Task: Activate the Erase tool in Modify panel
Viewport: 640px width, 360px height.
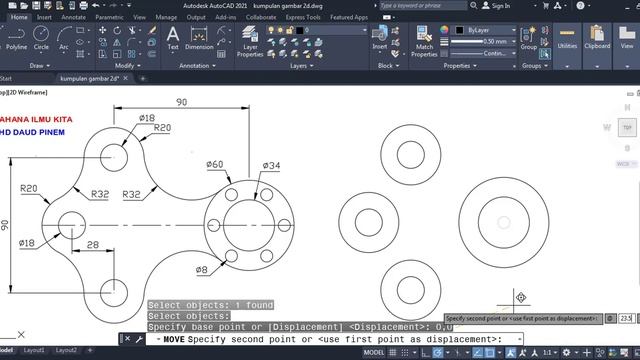Action: point(152,30)
